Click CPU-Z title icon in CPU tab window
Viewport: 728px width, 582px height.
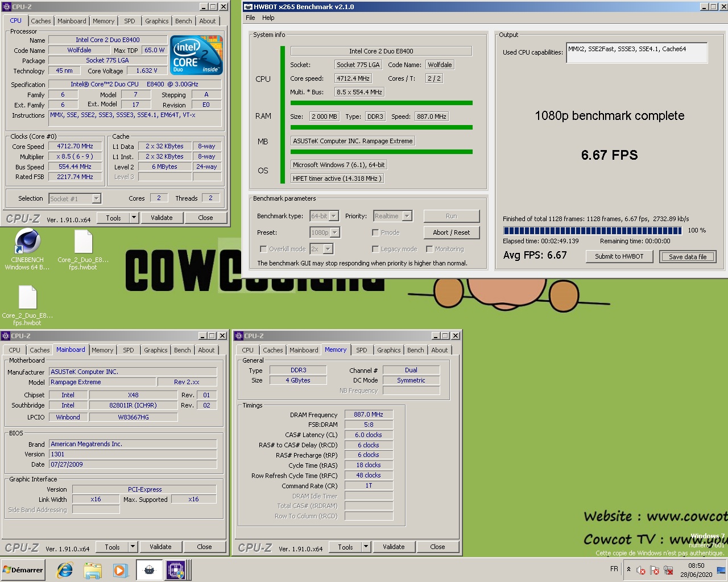point(6,7)
